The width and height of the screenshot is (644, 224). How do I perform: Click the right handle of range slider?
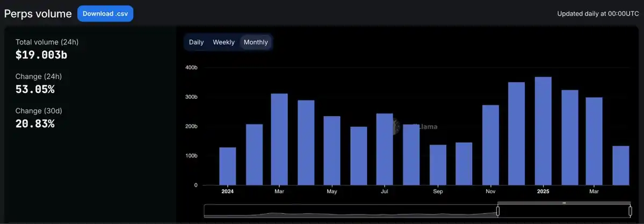(630, 211)
